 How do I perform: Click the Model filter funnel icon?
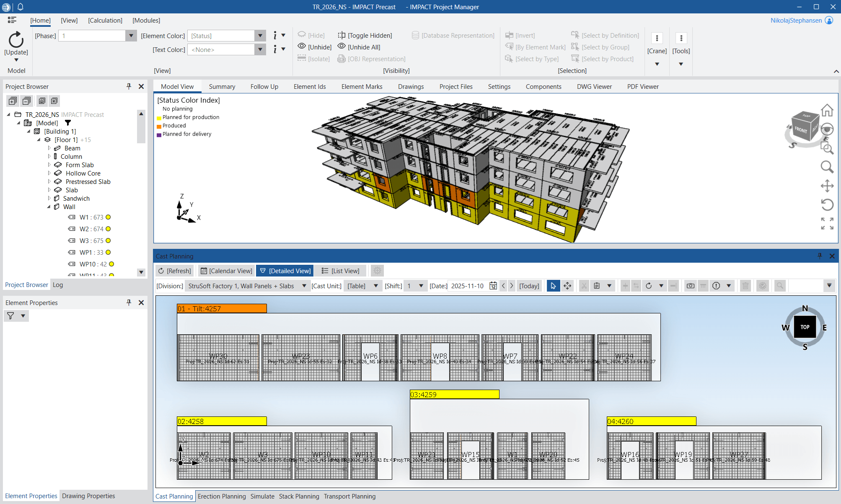[68, 123]
